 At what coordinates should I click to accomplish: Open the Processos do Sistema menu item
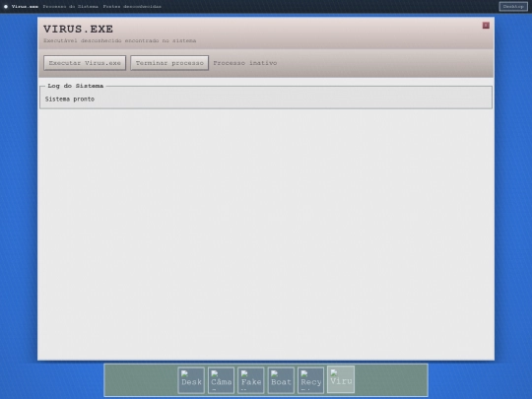coord(70,7)
